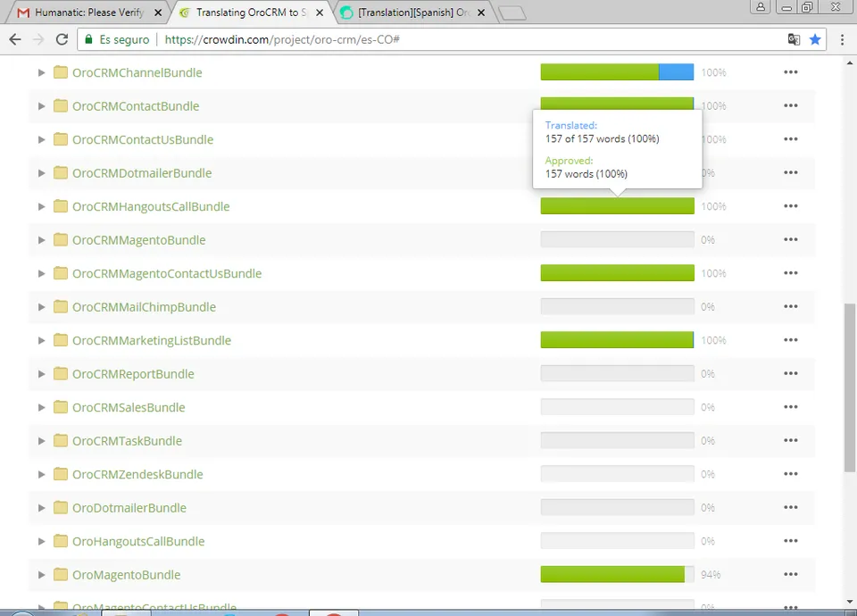Expand the OroCRMHangoutsCallBundle folder arrow
Image resolution: width=857 pixels, height=616 pixels.
click(x=41, y=206)
